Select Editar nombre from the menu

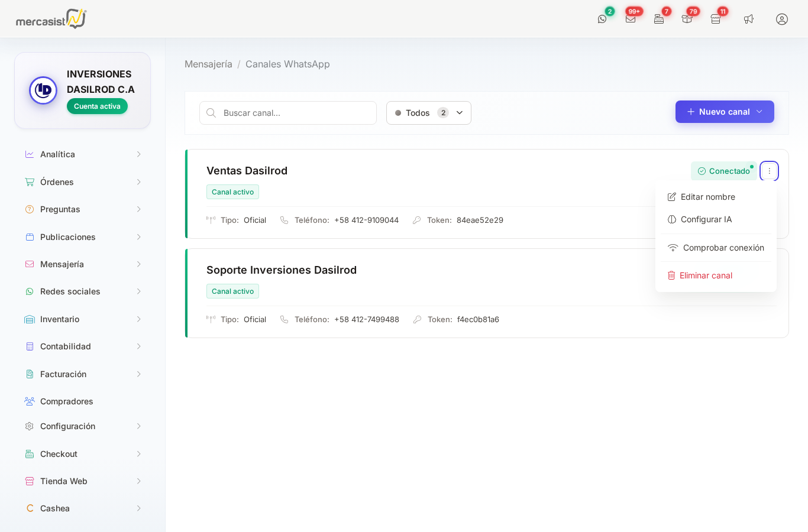click(x=707, y=197)
